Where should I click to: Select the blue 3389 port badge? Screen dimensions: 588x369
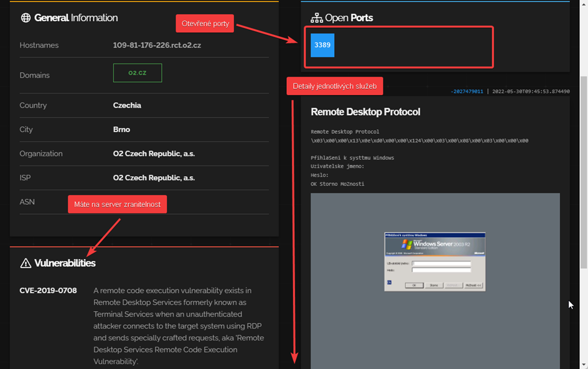322,45
